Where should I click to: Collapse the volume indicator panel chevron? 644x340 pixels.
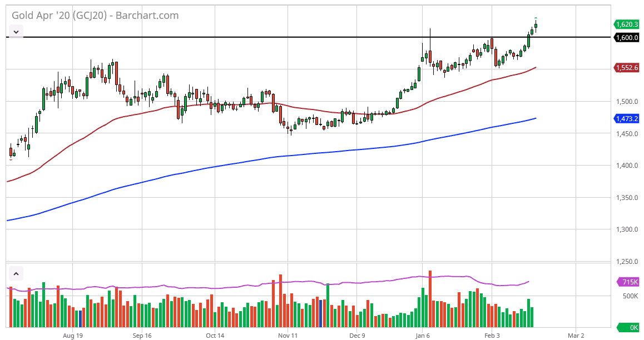pos(16,273)
